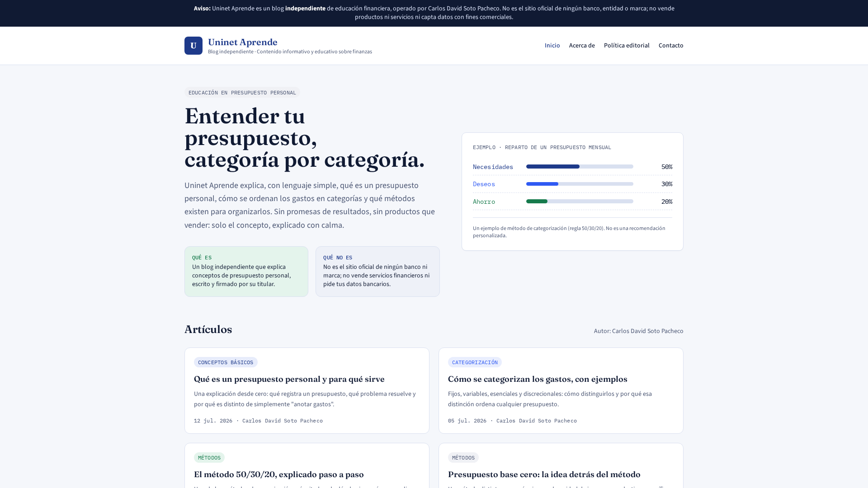The image size is (868, 488).
Task: Click the EJEMPLO reparto de presupuesto caption
Action: point(542,147)
